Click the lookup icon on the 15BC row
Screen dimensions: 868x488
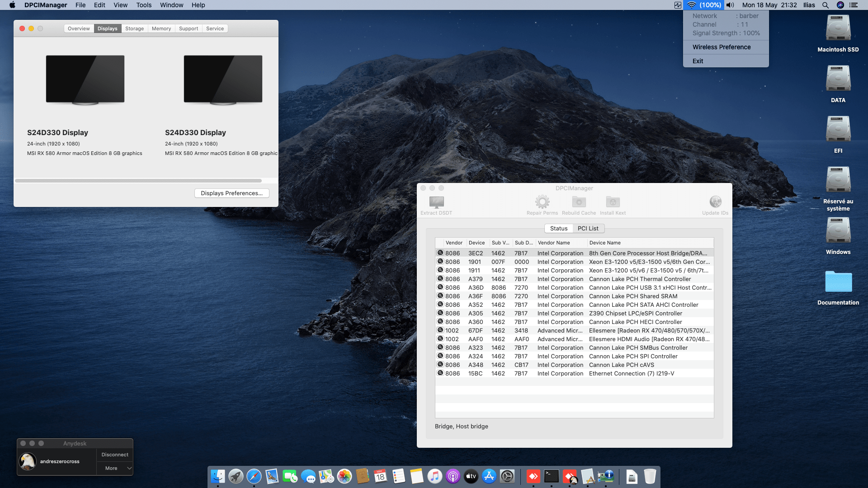(440, 373)
